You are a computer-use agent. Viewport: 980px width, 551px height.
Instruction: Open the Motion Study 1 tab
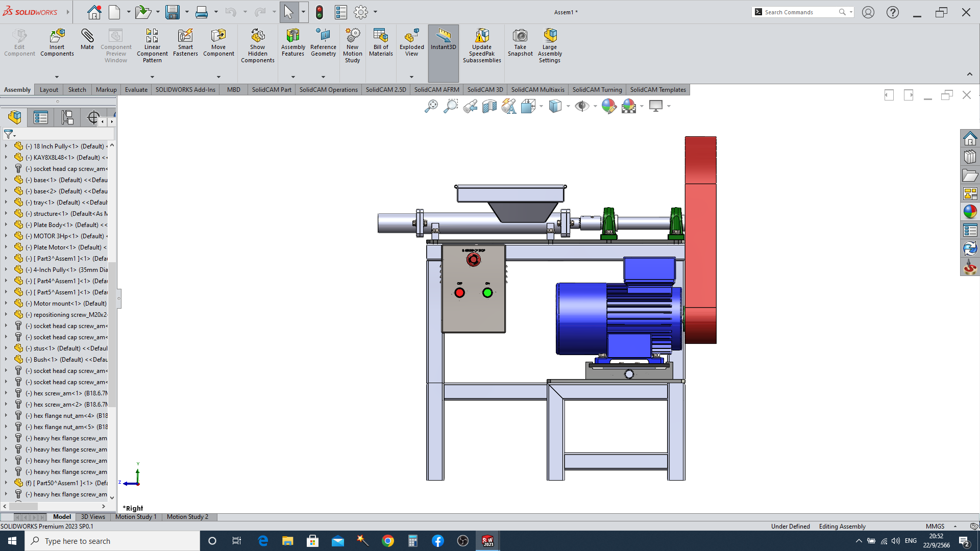click(136, 517)
